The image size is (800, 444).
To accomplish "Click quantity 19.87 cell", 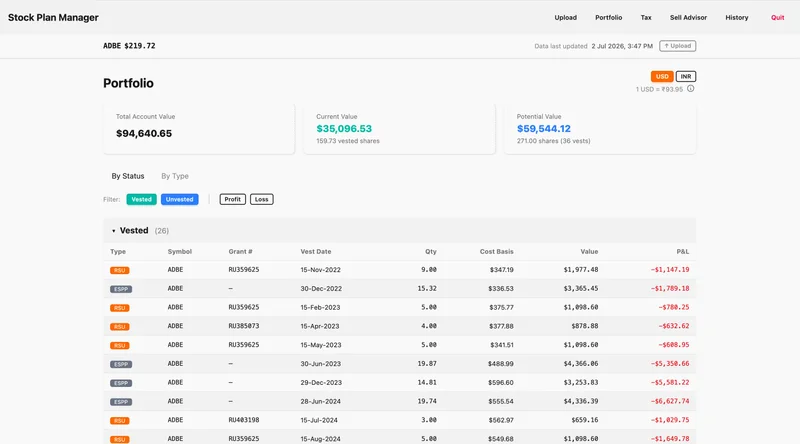I will (x=427, y=364).
